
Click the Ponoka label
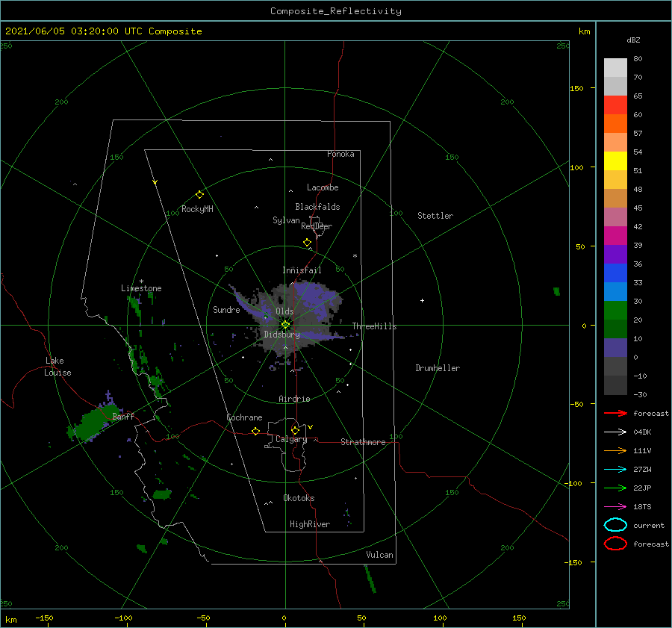click(340, 154)
